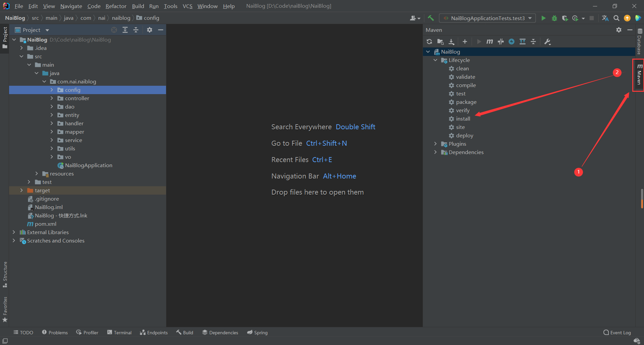Click the user account icon in the navigation bar

(x=415, y=18)
